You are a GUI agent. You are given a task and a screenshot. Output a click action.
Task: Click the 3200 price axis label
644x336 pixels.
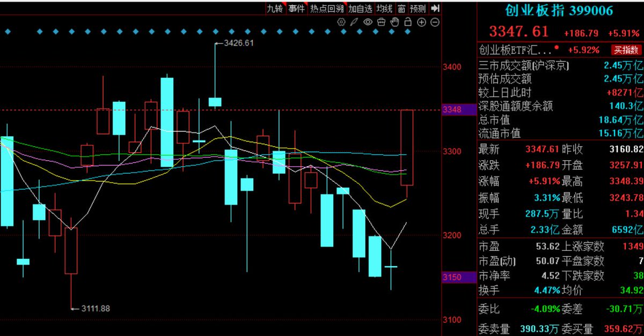452,236
